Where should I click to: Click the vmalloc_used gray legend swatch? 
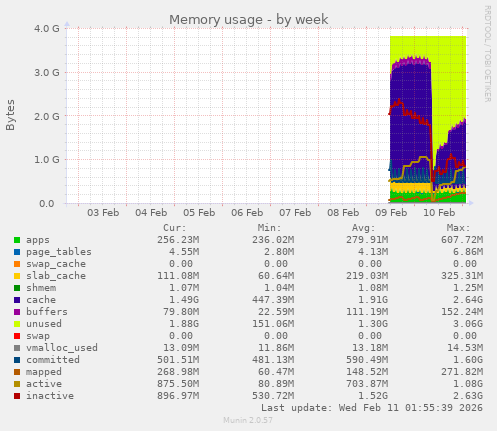click(x=17, y=348)
